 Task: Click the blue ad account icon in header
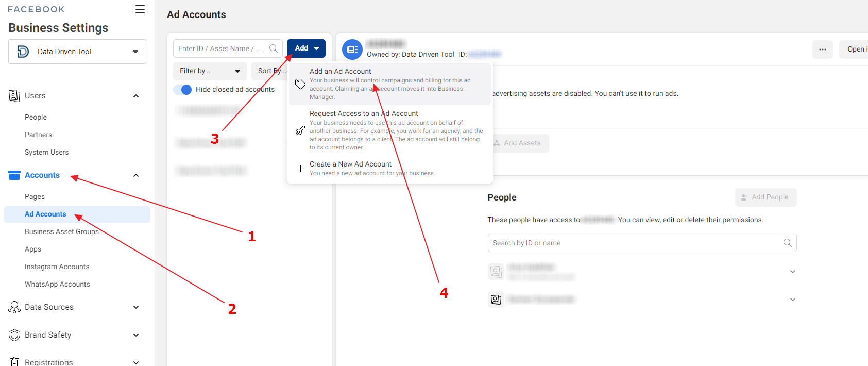tap(352, 49)
